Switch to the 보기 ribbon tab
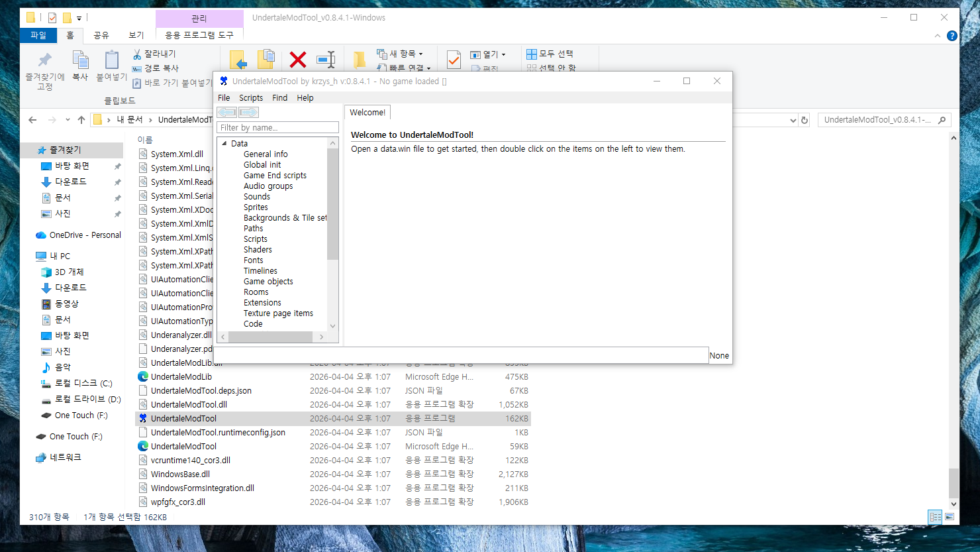The image size is (980, 552). (136, 36)
